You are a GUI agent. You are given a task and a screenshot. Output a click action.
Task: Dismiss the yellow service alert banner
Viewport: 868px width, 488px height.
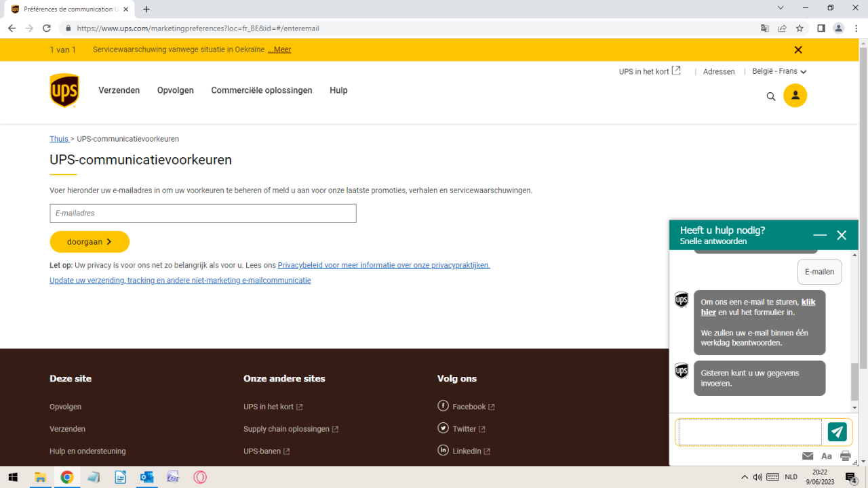[x=798, y=49]
